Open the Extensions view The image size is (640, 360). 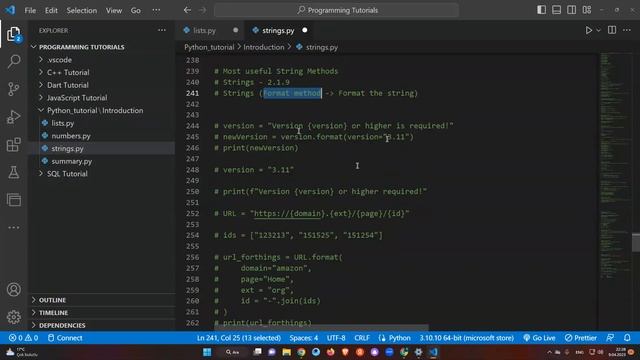[x=13, y=144]
